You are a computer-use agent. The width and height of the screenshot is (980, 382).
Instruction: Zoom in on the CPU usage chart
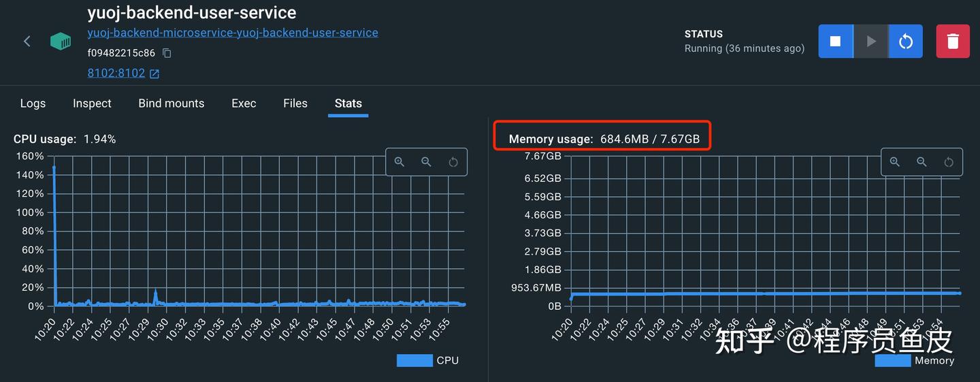point(399,162)
